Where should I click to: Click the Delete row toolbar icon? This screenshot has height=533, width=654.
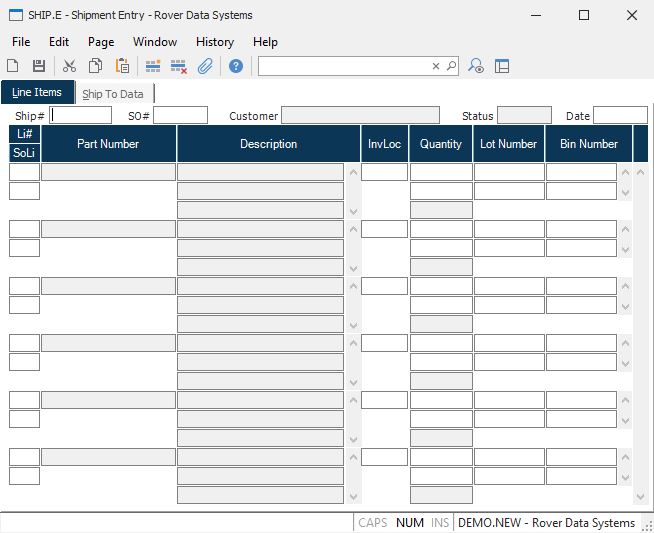(179, 66)
